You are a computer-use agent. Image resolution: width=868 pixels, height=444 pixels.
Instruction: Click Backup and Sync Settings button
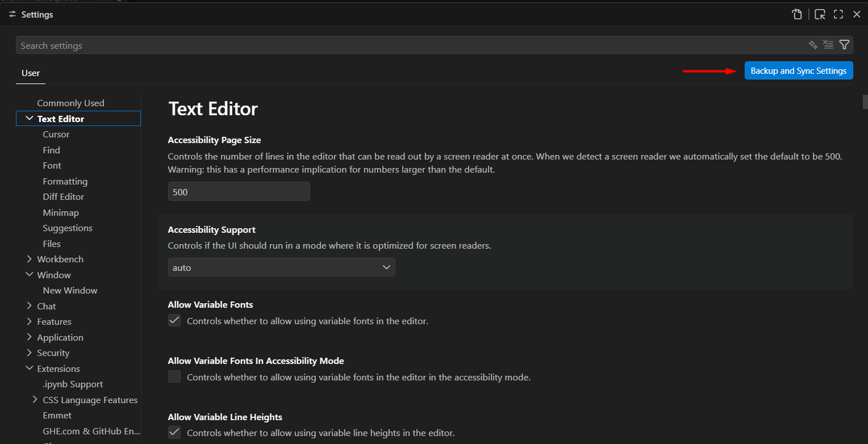(799, 70)
